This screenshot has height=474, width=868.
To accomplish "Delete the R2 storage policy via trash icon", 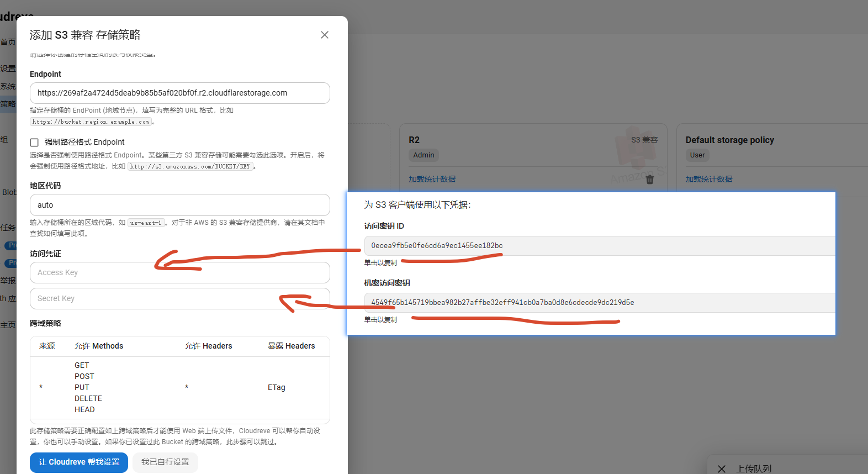I will pyautogui.click(x=650, y=180).
